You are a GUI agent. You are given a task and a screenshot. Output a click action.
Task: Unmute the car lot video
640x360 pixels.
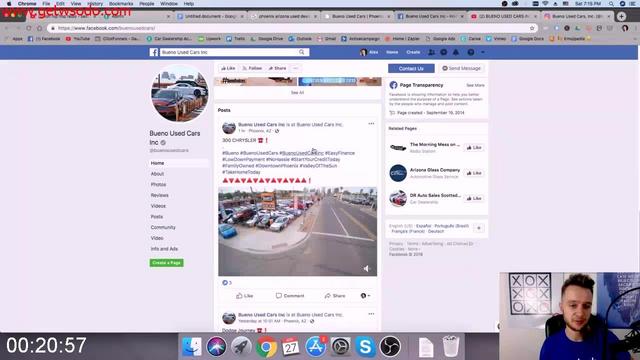coord(367,268)
